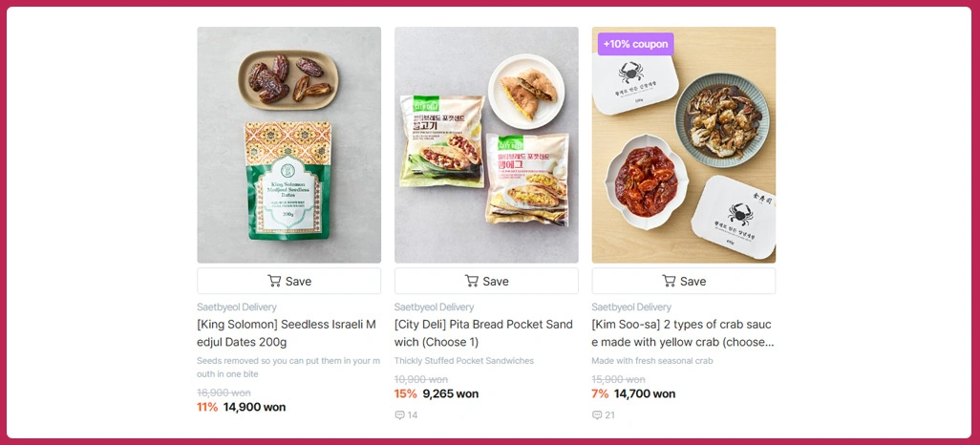Click cart icon under City Deli sandwich
Screen dimensions: 980x445
click(471, 281)
